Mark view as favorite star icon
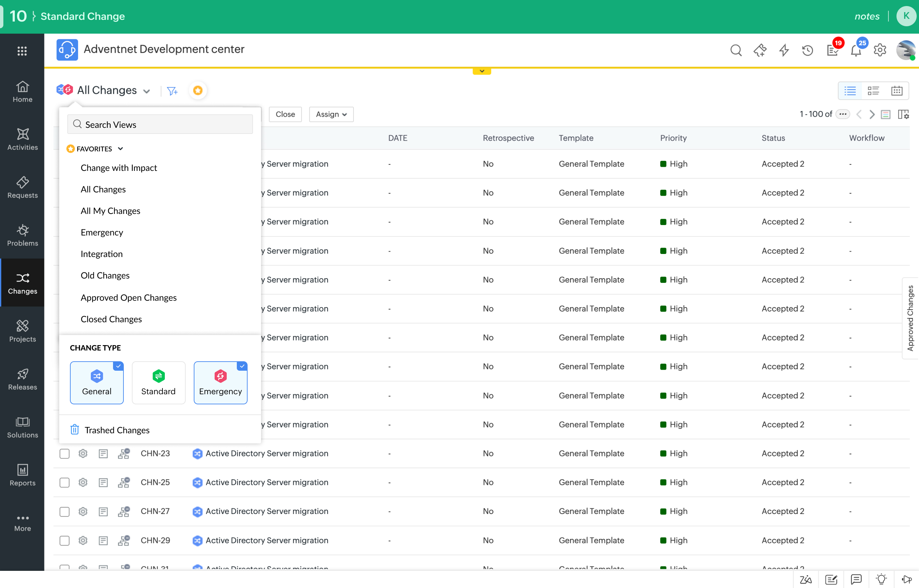Viewport: 919px width, 588px height. 198,90
